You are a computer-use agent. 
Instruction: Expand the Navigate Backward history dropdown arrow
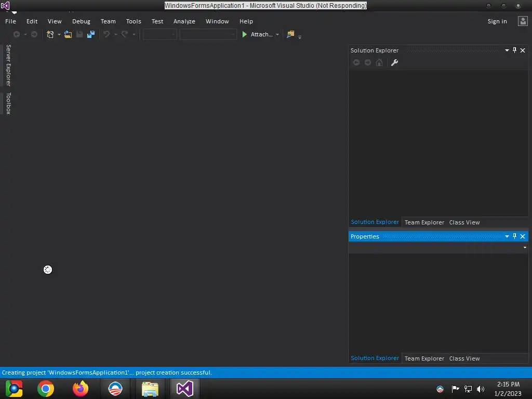25,35
